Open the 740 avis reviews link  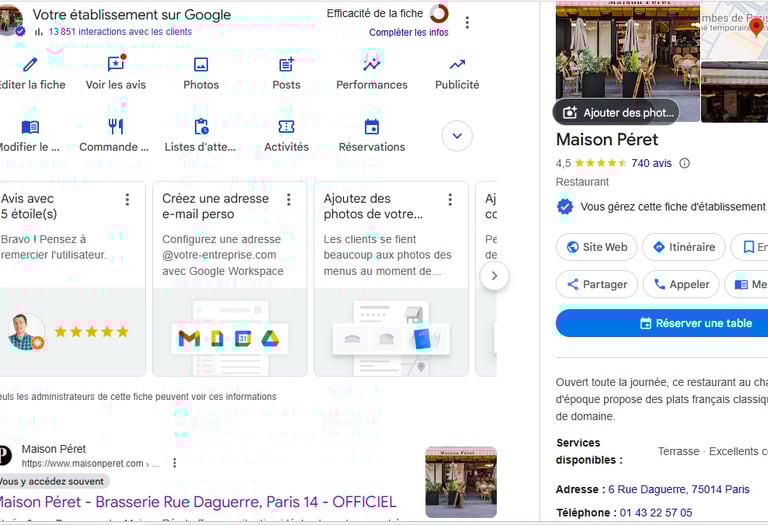click(651, 163)
